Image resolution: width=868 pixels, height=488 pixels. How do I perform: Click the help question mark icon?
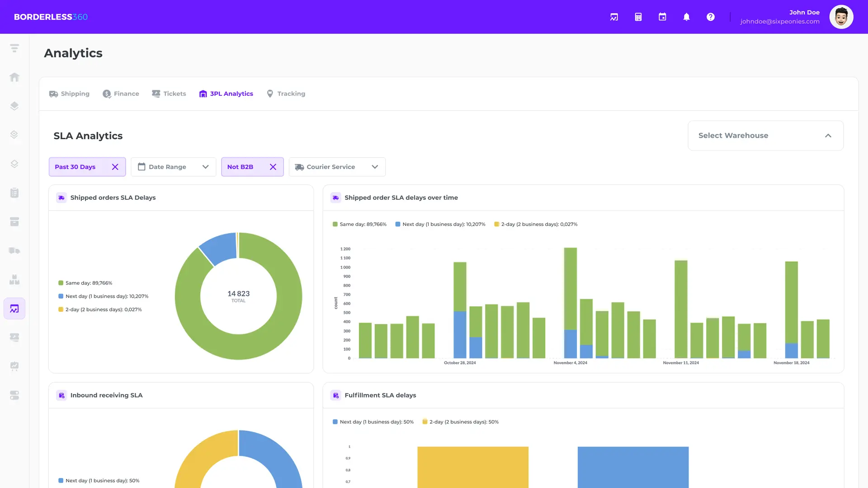[x=711, y=17]
